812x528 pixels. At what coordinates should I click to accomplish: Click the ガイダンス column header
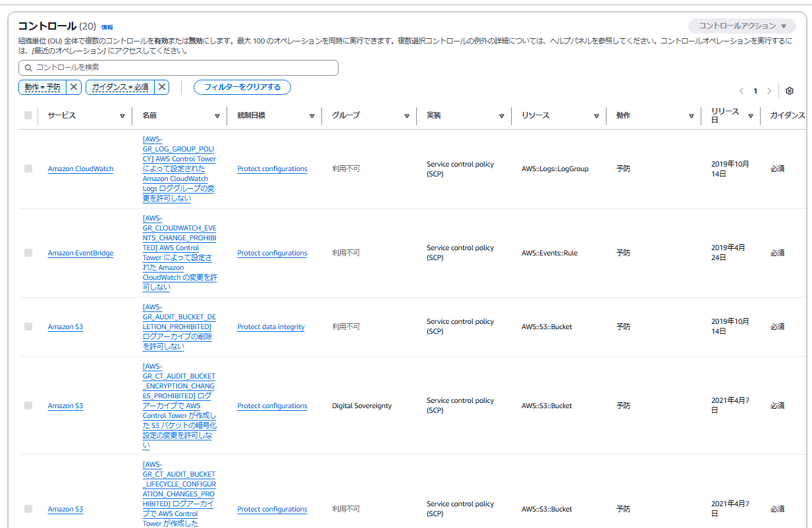[788, 115]
